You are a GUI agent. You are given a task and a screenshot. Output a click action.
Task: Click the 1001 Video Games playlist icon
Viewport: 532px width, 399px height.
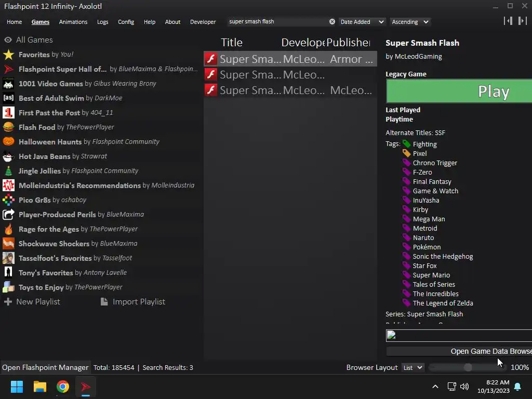[8, 84]
